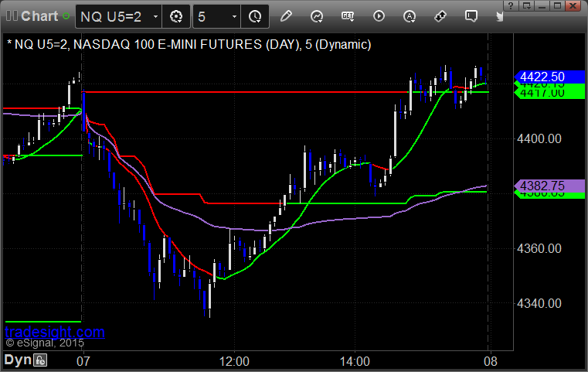Click the green symbol-link circle beside Chart
This screenshot has width=588, height=372.
click(x=66, y=16)
